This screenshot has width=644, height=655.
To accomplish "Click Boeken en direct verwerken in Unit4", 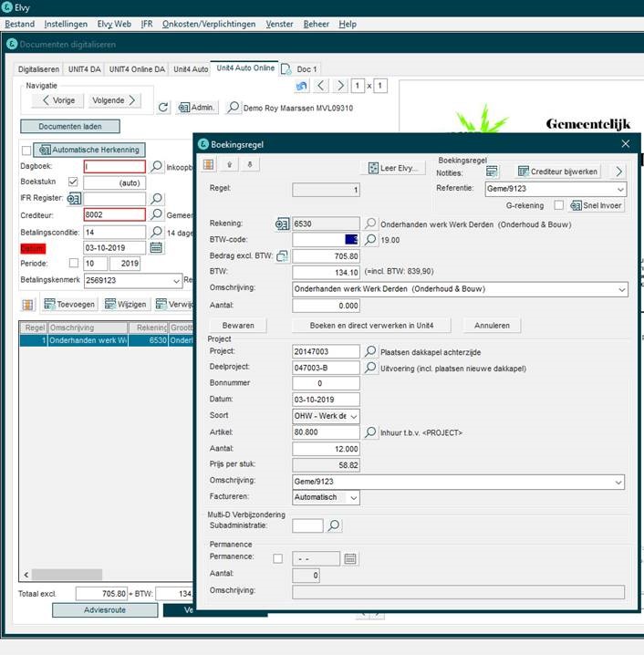I will [x=373, y=325].
